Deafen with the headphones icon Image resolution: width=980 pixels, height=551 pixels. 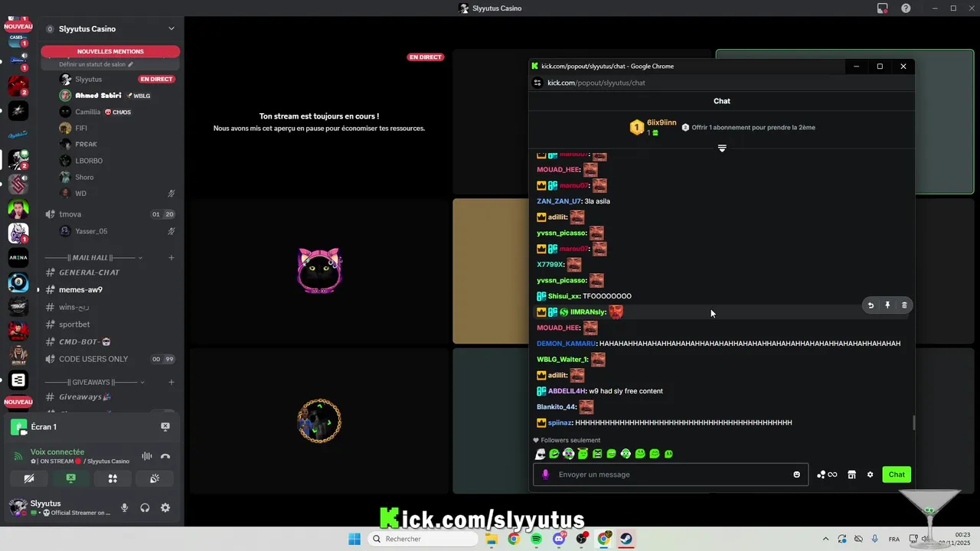145,507
